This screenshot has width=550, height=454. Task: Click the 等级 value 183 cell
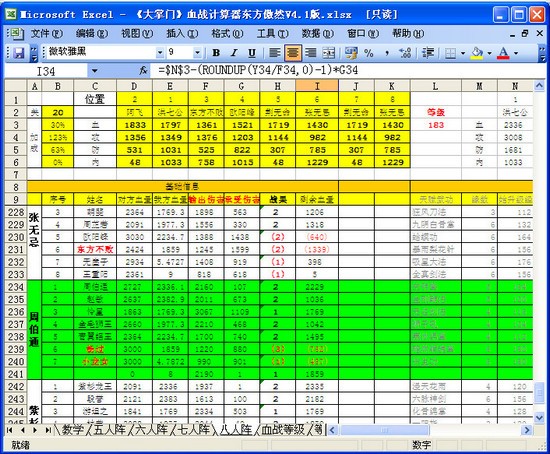pyautogui.click(x=436, y=125)
